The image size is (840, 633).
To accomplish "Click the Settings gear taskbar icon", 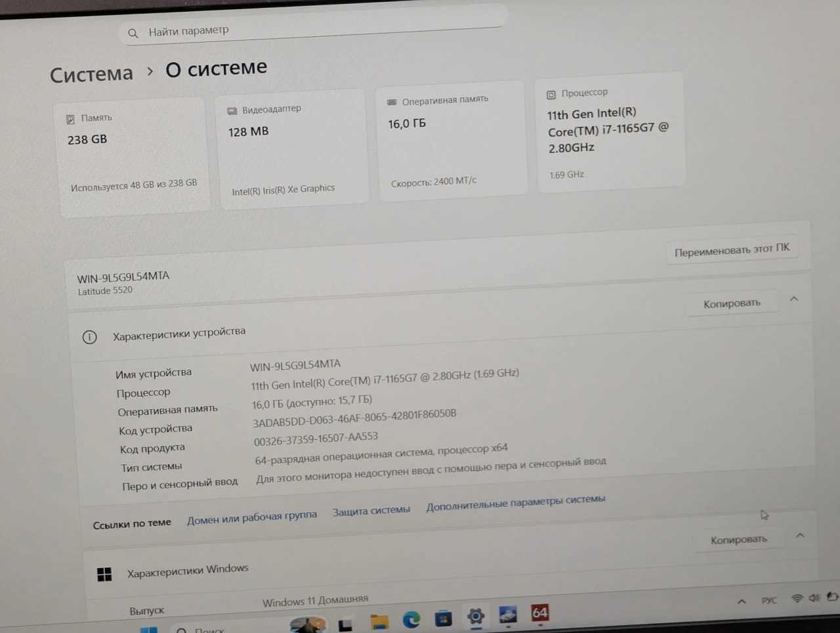I will [x=476, y=616].
